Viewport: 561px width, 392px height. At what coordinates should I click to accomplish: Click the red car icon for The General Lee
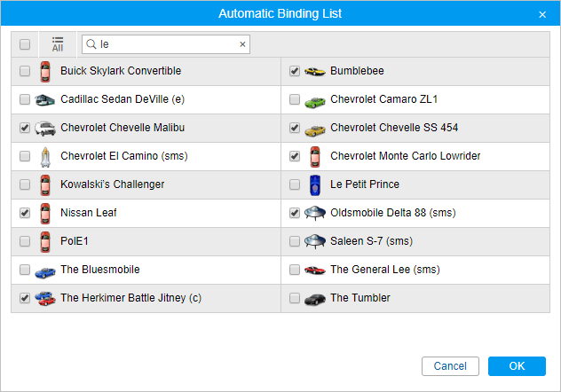pyautogui.click(x=314, y=270)
